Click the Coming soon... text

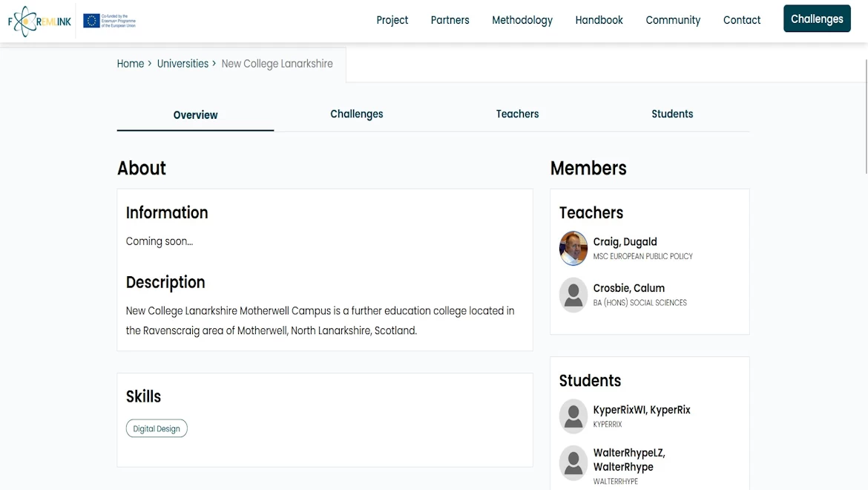[x=160, y=241]
